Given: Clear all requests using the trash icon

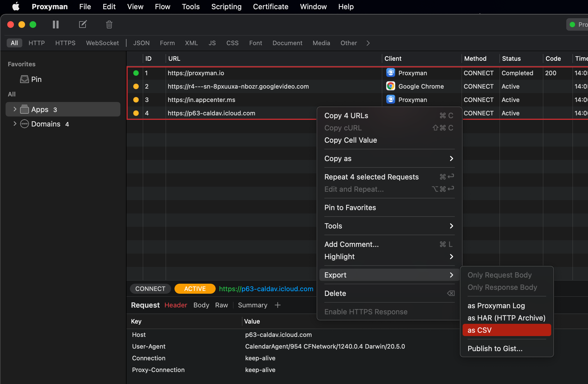Looking at the screenshot, I should tap(109, 25).
